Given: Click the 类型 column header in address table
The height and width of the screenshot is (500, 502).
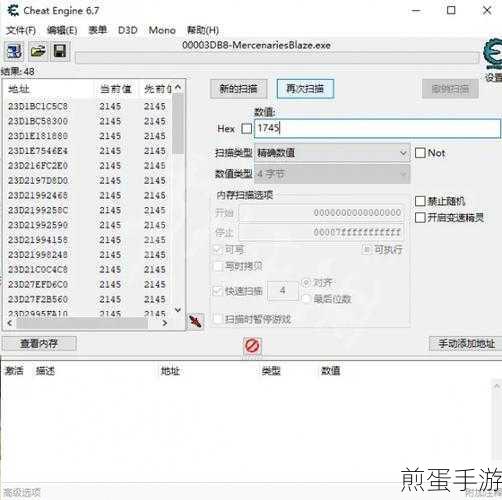Looking at the screenshot, I should pyautogui.click(x=271, y=371).
